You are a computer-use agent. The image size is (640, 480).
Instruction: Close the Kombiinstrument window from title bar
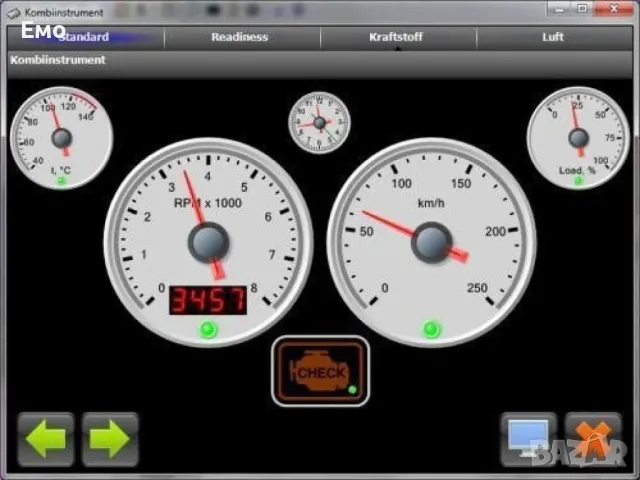point(612,11)
